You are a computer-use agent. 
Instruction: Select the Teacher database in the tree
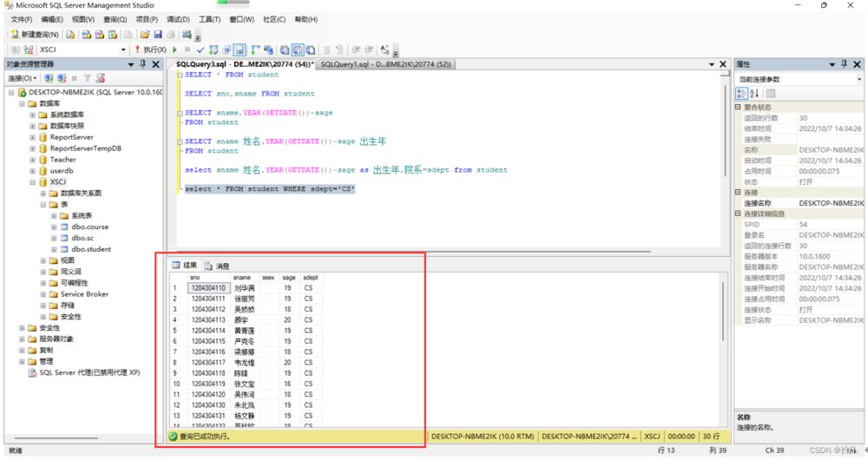(x=62, y=160)
